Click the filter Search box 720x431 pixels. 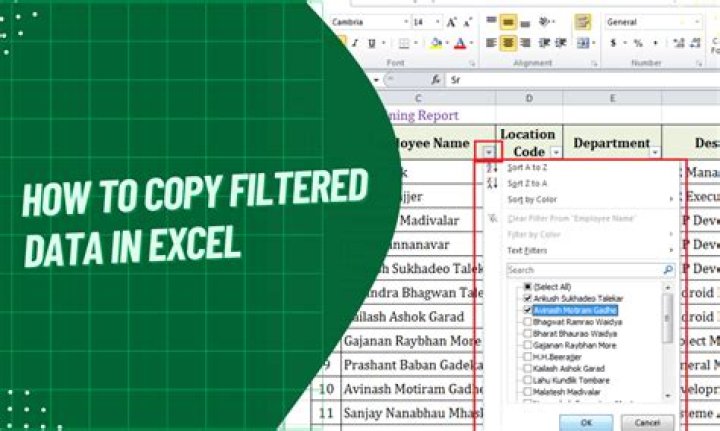click(591, 270)
